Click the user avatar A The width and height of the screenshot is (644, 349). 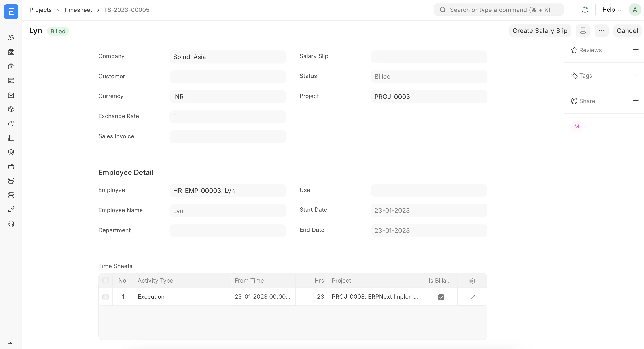click(635, 10)
